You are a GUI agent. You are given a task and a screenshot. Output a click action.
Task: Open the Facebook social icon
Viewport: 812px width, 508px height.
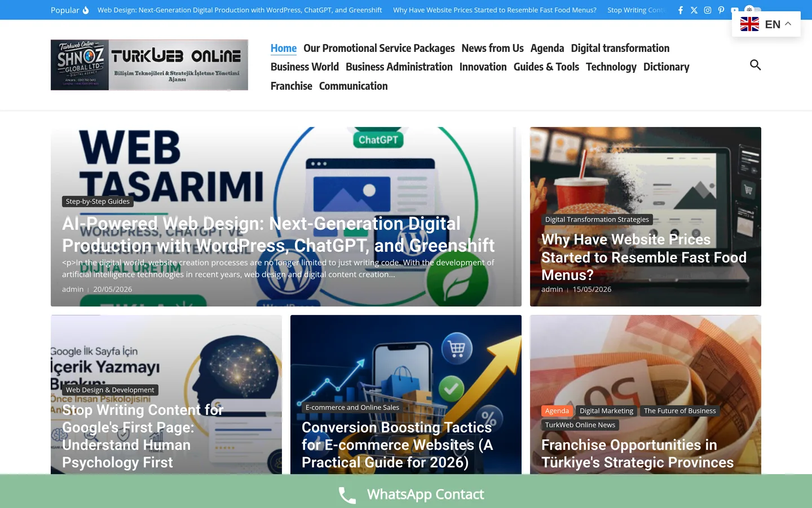click(x=681, y=10)
